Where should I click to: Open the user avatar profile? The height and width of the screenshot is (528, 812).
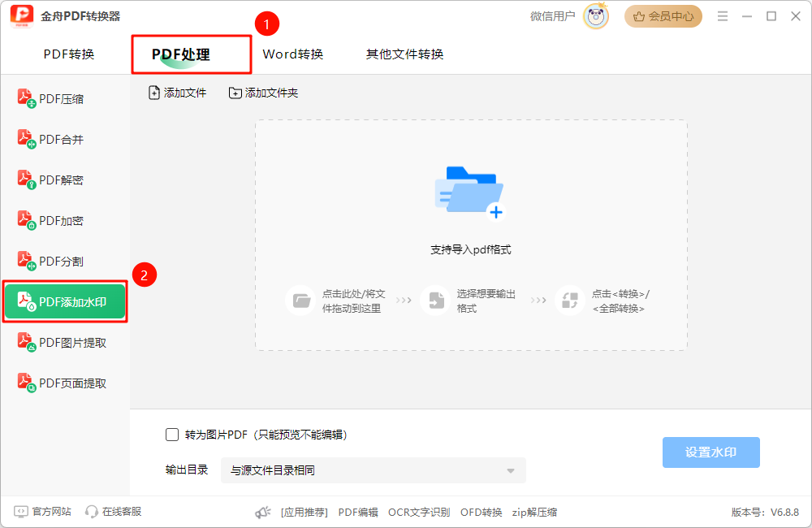tap(596, 16)
